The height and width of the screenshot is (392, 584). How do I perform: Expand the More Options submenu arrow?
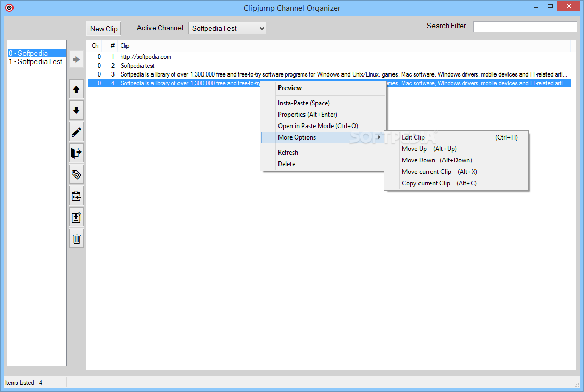click(379, 137)
